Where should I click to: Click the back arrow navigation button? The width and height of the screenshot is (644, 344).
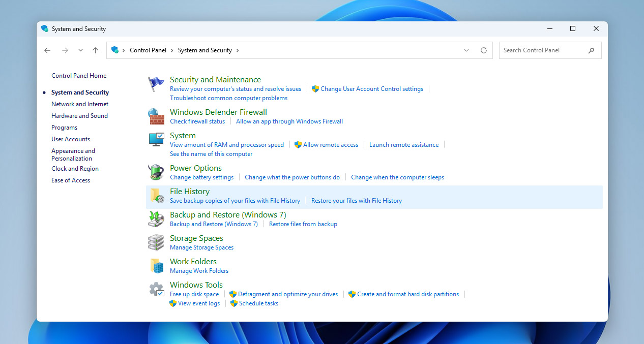47,50
